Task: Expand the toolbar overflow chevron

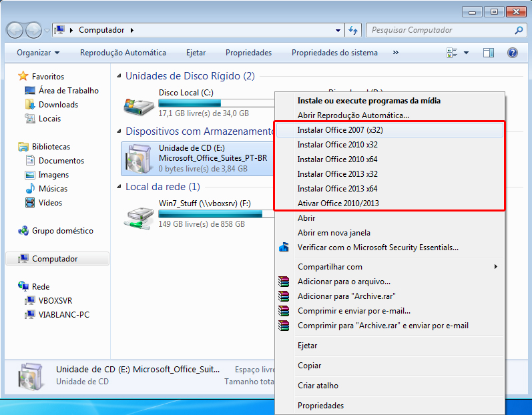Action: coord(395,53)
